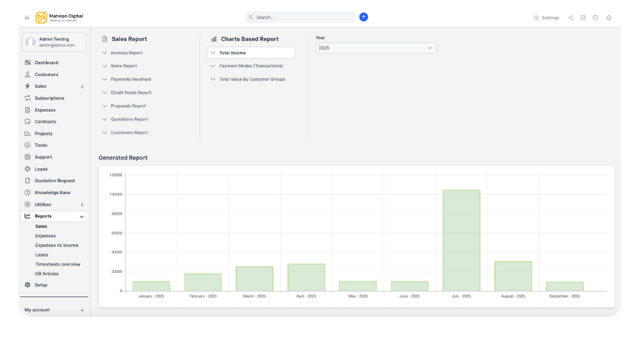The image size is (644, 343).
Task: Click the Leads target icon
Action: [x=27, y=169]
